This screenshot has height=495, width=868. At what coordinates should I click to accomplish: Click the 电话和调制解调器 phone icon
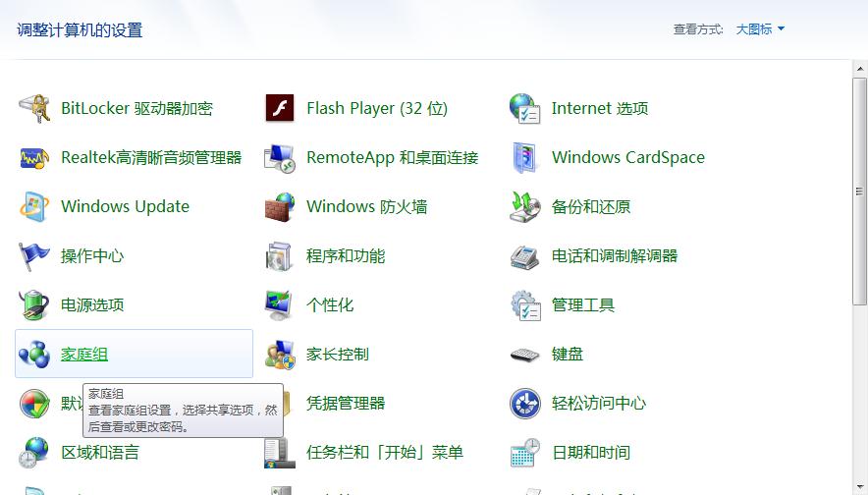[x=524, y=257]
